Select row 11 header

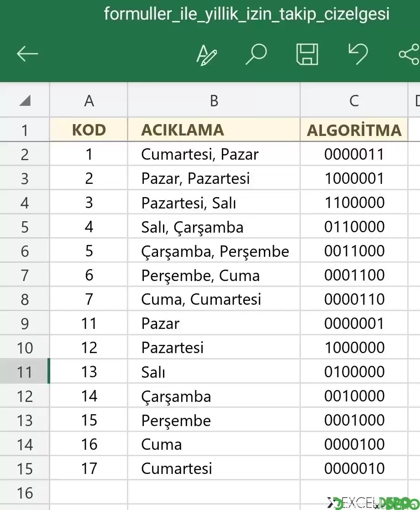(25, 371)
